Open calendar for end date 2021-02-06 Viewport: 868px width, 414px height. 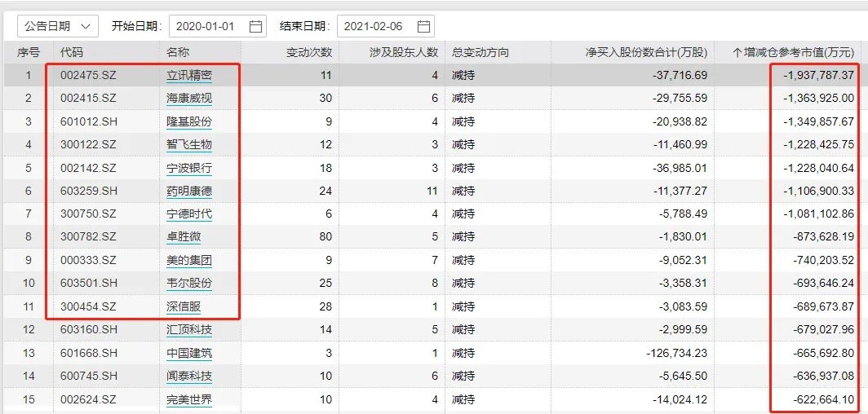[x=423, y=27]
